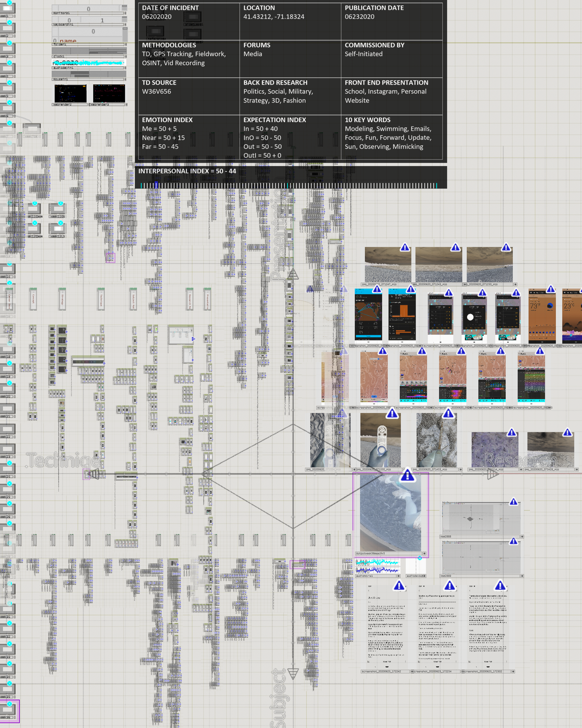Click the Subject axis downward arrowhead
The width and height of the screenshot is (582, 728).
tap(293, 673)
